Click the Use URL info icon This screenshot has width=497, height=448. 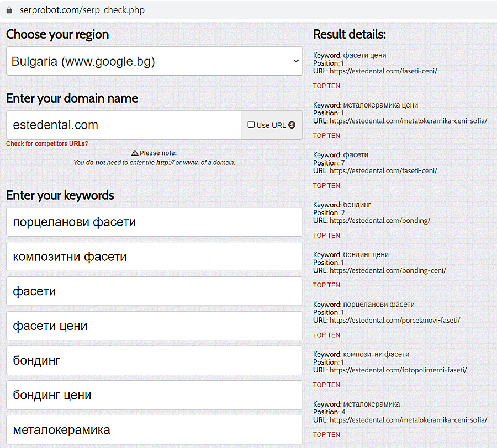(x=292, y=125)
